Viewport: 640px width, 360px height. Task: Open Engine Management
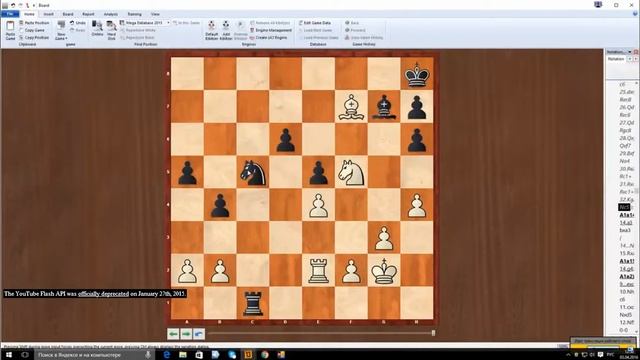click(271, 30)
